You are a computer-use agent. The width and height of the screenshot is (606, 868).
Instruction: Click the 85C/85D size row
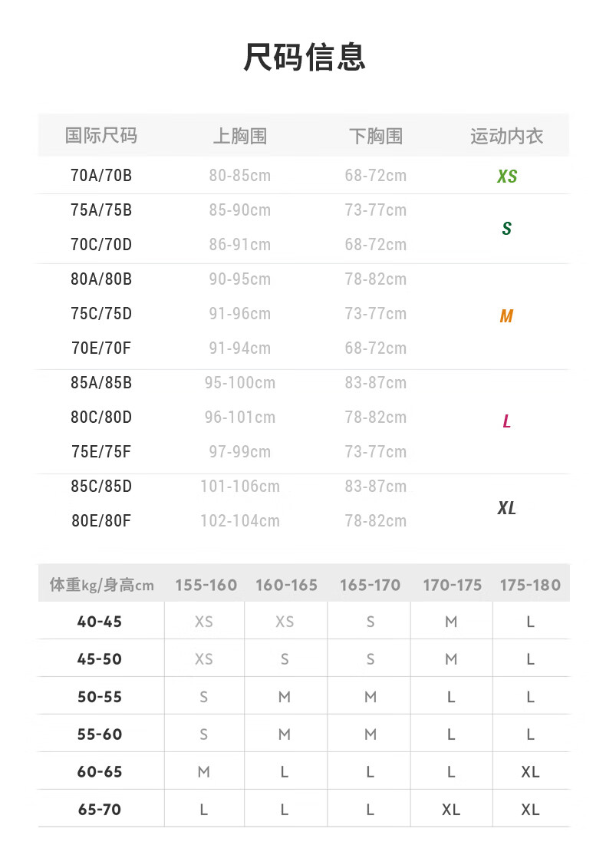coord(303,486)
